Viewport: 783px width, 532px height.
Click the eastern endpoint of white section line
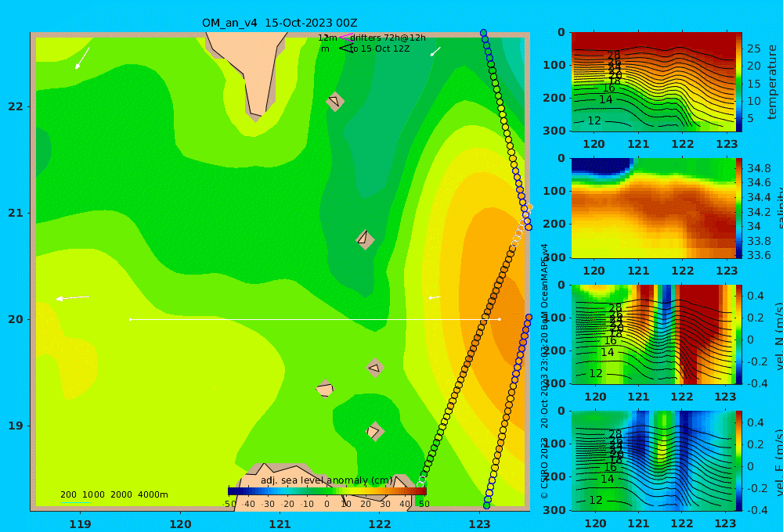pyautogui.click(x=500, y=319)
